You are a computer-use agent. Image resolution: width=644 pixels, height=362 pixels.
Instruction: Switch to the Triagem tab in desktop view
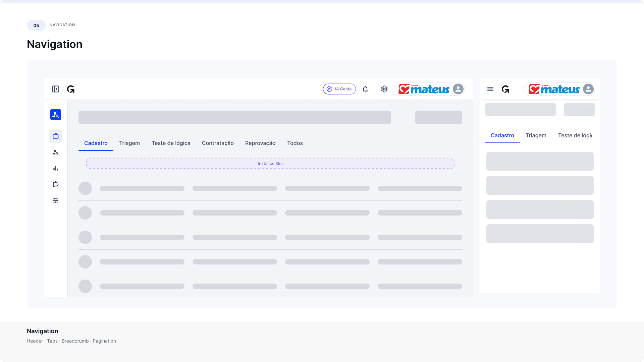pos(129,143)
